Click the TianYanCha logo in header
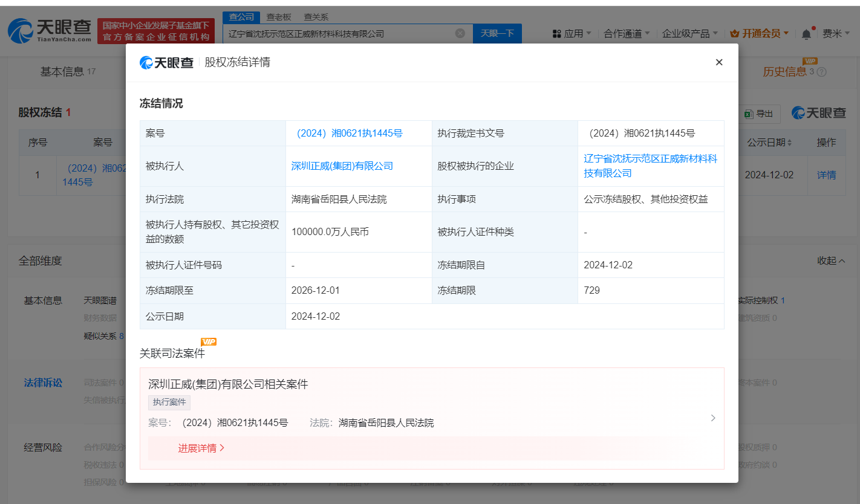Image resolution: width=860 pixels, height=504 pixels. tap(50, 30)
